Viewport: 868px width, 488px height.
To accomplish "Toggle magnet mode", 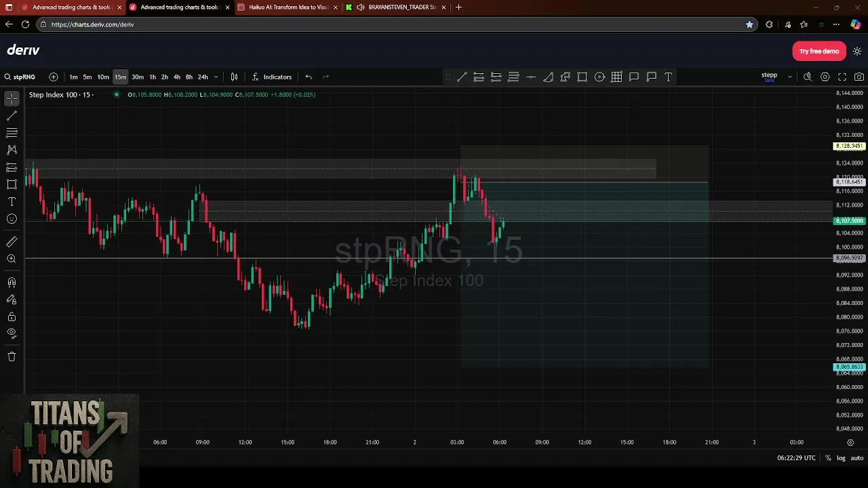I will click(x=12, y=283).
